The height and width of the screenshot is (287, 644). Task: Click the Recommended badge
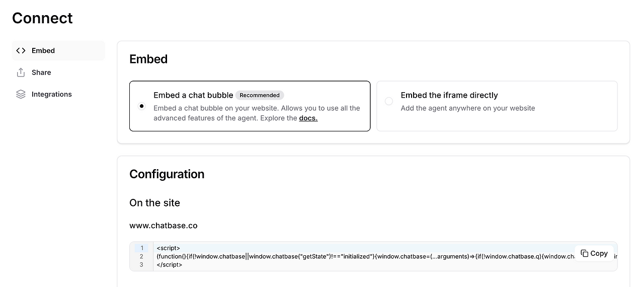click(x=260, y=95)
